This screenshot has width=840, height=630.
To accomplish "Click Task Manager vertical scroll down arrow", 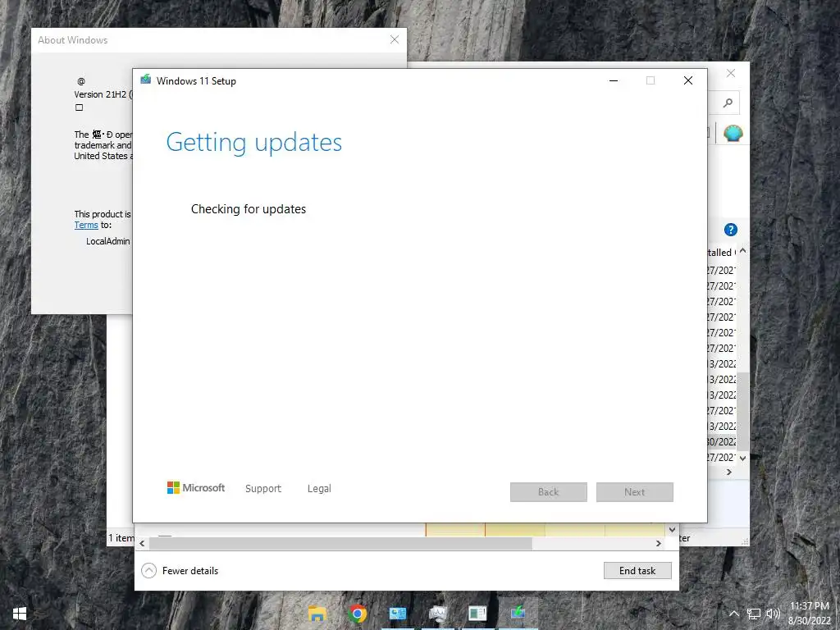I will pos(672,530).
